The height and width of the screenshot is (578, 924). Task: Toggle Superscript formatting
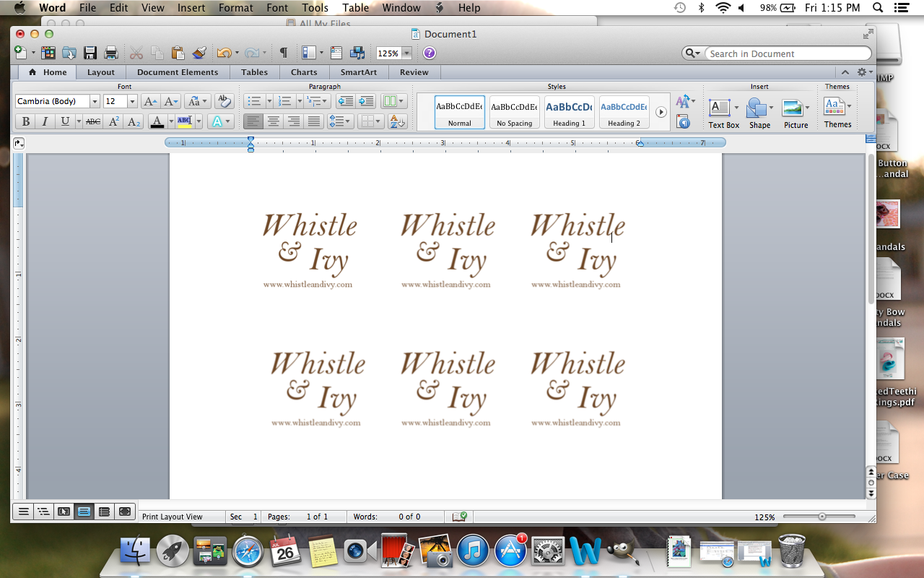point(113,121)
